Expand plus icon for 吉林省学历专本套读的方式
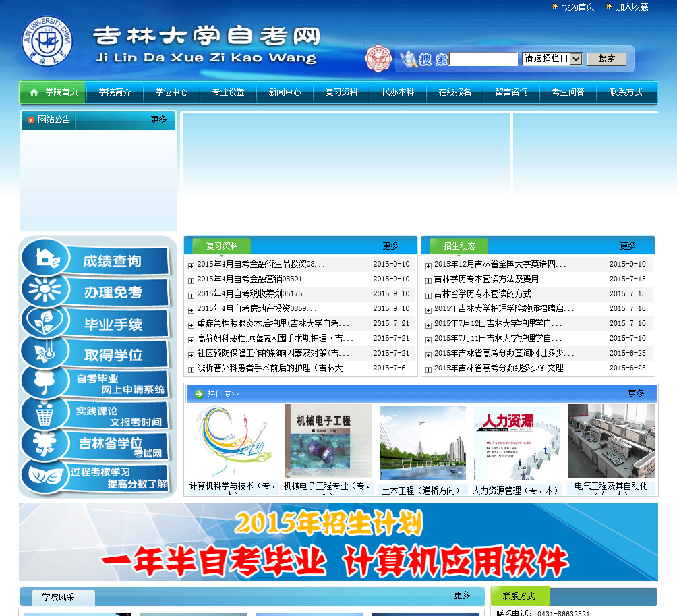Screen dimensions: 677x616 tap(428, 296)
